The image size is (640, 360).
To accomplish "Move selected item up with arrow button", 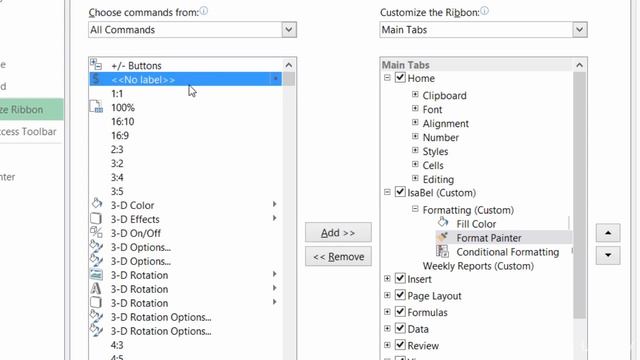I will [608, 233].
